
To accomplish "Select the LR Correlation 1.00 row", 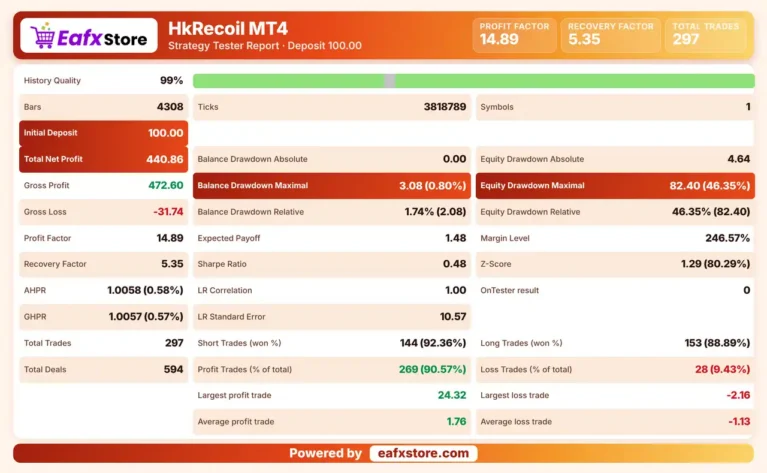I will pyautogui.click(x=332, y=291).
